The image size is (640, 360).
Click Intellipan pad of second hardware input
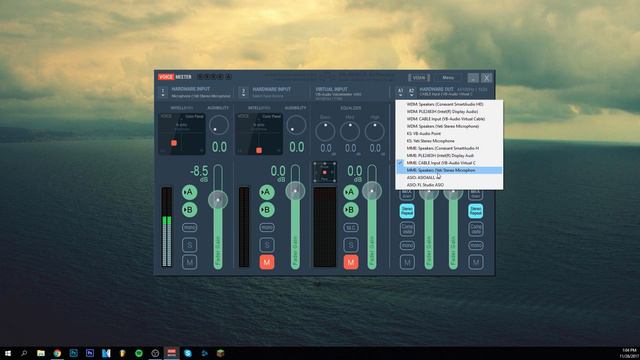point(259,134)
